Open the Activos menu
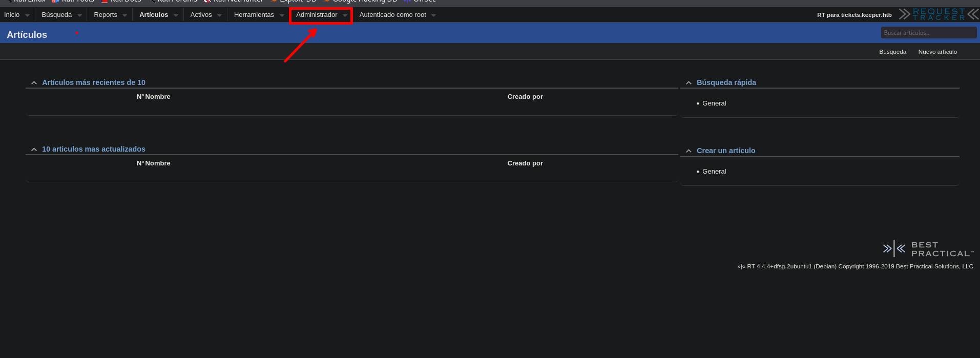 [201, 15]
